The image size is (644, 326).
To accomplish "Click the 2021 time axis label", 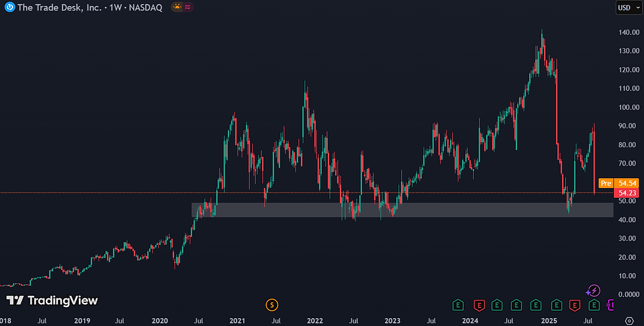I will (237, 321).
